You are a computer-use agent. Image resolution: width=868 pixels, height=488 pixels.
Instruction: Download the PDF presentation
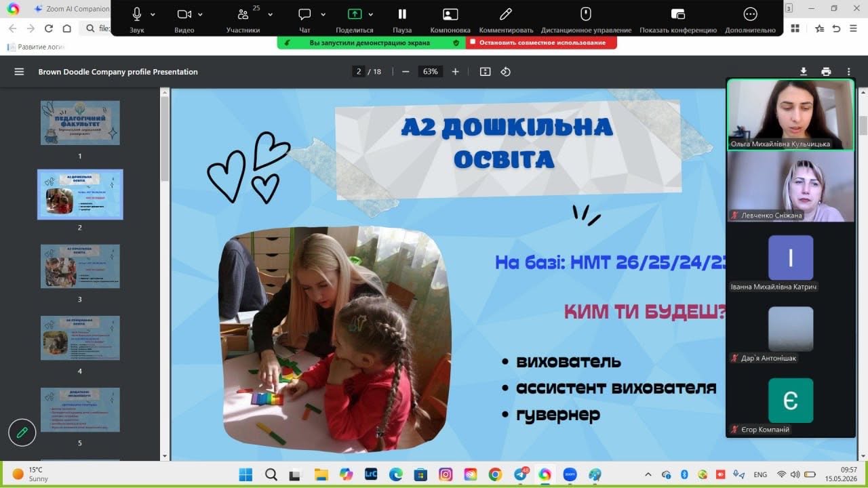click(804, 72)
